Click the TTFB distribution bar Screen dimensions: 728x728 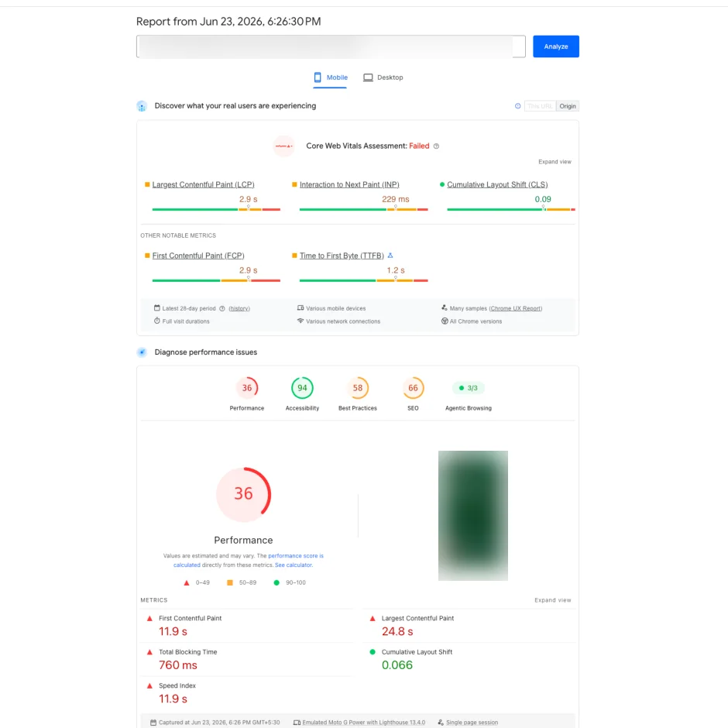click(363, 280)
